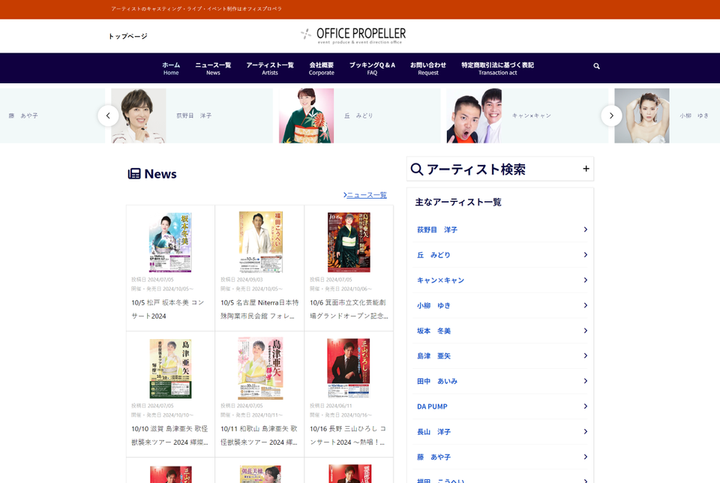Viewport: 720px width, 483px height.
Task: Click chevron beside 田中 あいみ list row
Action: [x=585, y=381]
